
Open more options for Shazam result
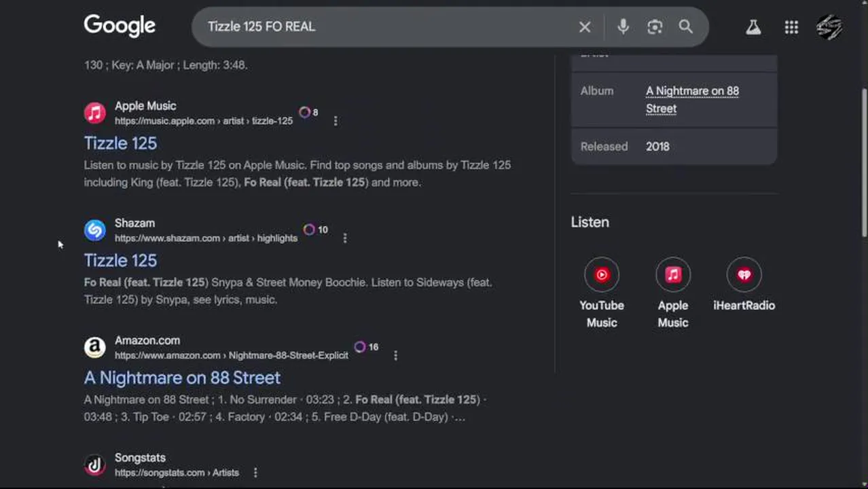[x=345, y=238]
